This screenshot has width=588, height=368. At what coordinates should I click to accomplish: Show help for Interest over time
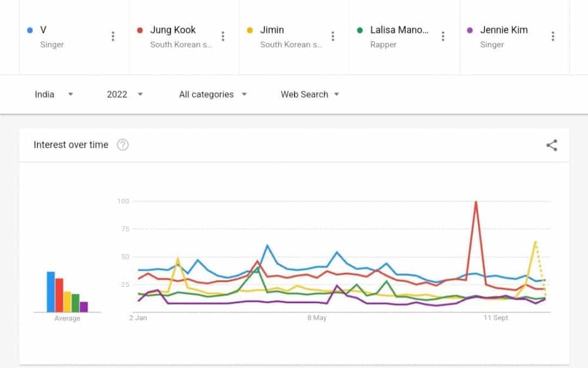[122, 145]
